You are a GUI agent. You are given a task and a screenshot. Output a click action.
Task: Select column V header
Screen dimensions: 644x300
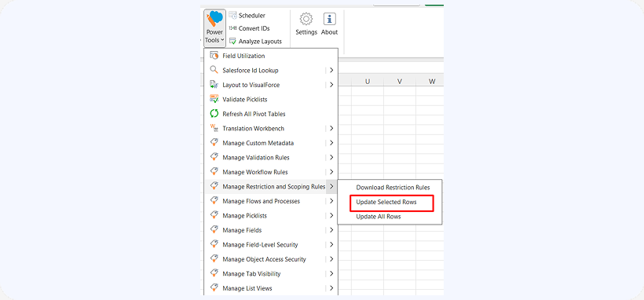(400, 82)
